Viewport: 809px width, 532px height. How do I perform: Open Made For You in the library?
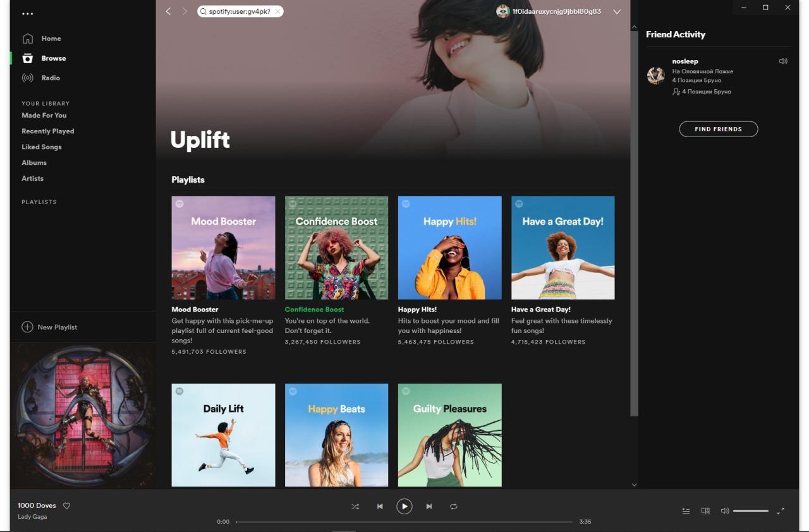44,116
